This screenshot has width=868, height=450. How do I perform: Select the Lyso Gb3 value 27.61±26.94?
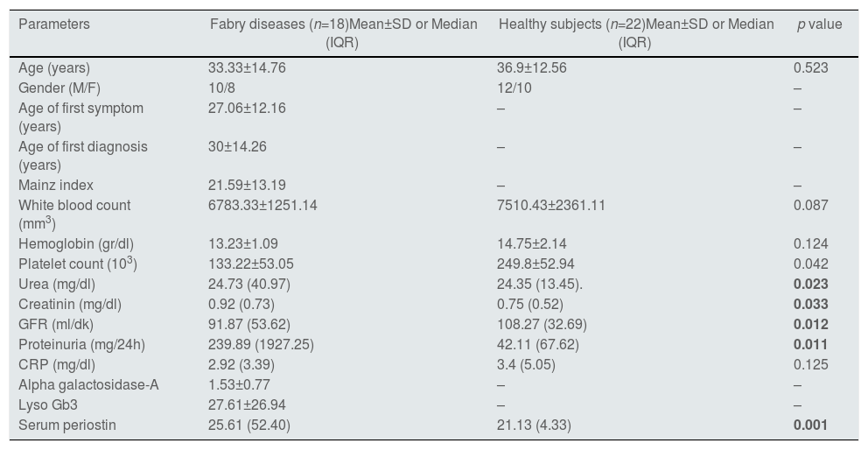tap(243, 404)
